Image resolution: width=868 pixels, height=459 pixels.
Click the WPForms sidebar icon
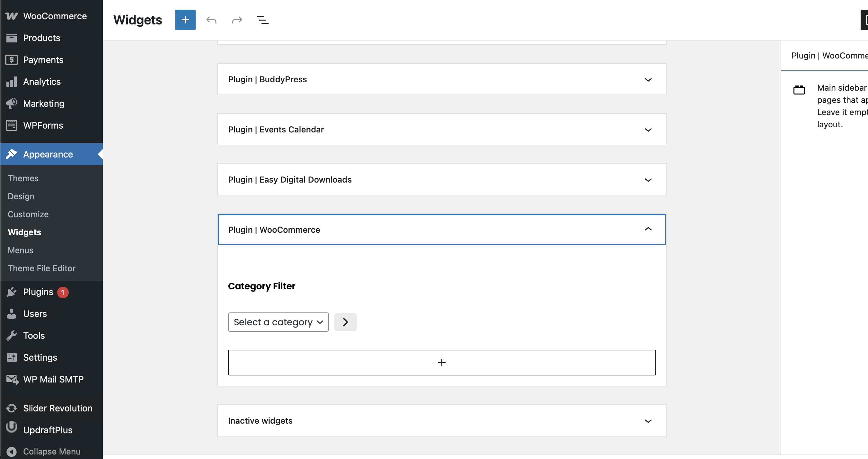[12, 125]
